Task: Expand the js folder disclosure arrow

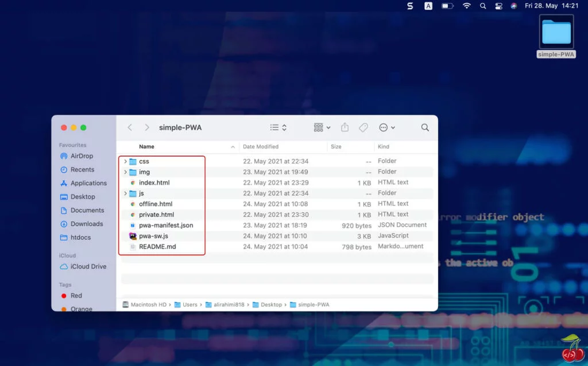Action: click(125, 193)
